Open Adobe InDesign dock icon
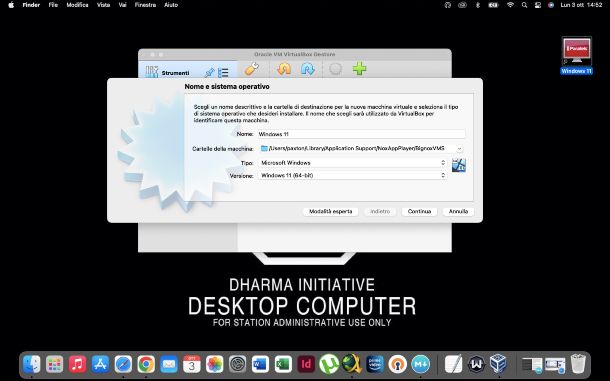This screenshot has height=381, width=610. [x=306, y=364]
